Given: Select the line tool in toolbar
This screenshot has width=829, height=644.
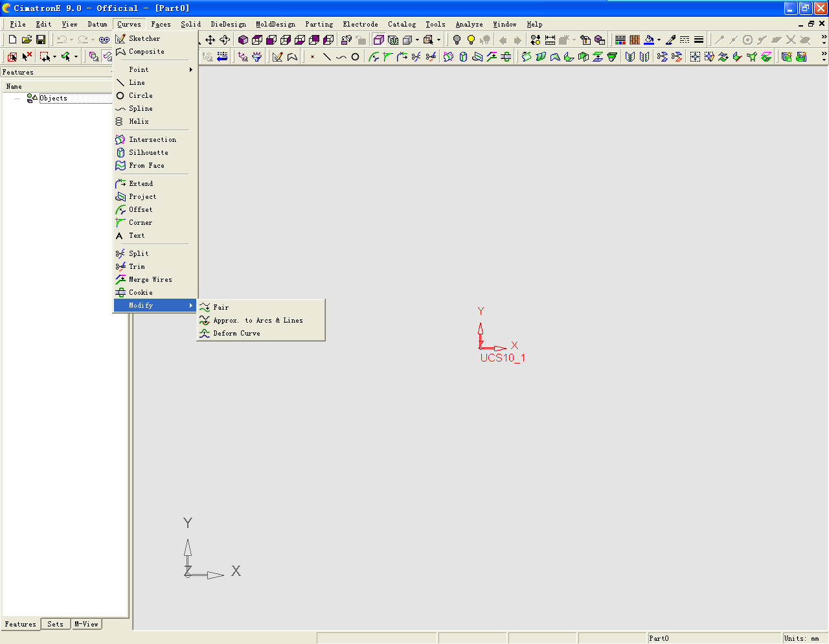Looking at the screenshot, I should [x=326, y=57].
